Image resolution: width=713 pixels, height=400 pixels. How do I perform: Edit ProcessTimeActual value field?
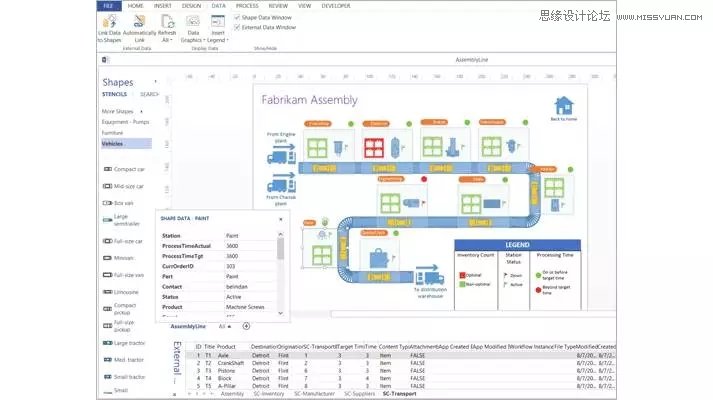click(x=250, y=246)
